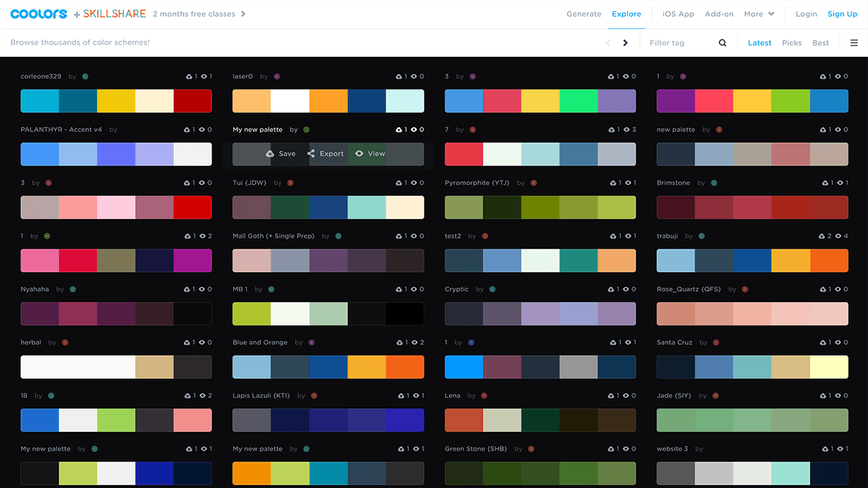Open the hamburger menu icon
The width and height of the screenshot is (868, 488).
click(x=854, y=43)
